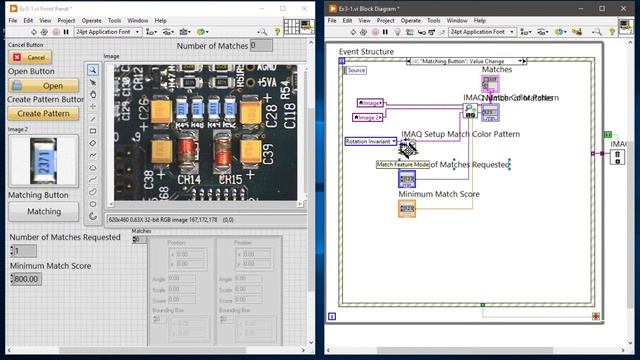
Task: Click Run arrow in Front Panel toolbar
Action: (34, 32)
